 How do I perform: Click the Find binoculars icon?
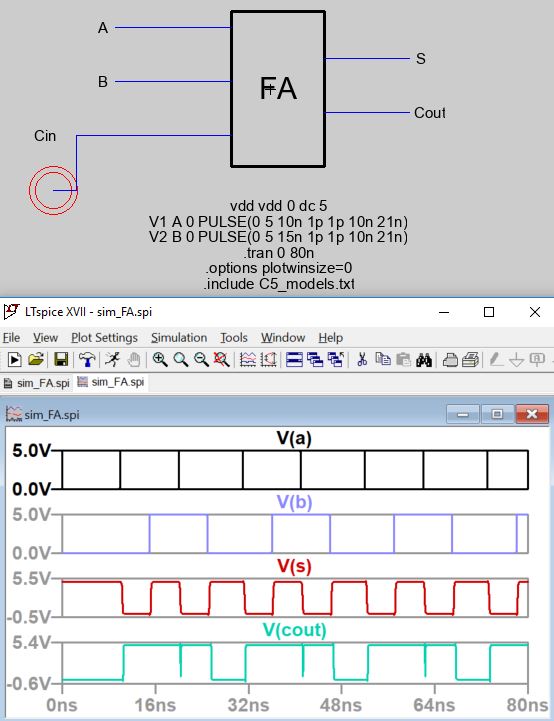tap(424, 360)
